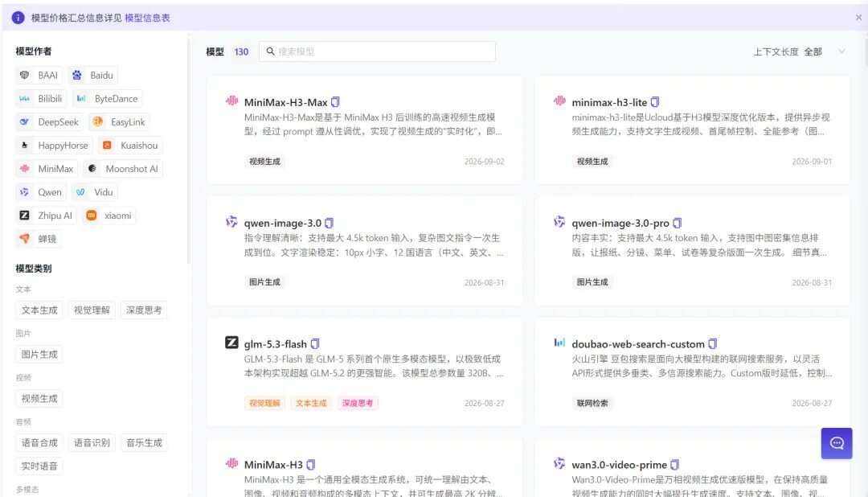
Task: Filter by author MiniMax
Action: coord(47,168)
